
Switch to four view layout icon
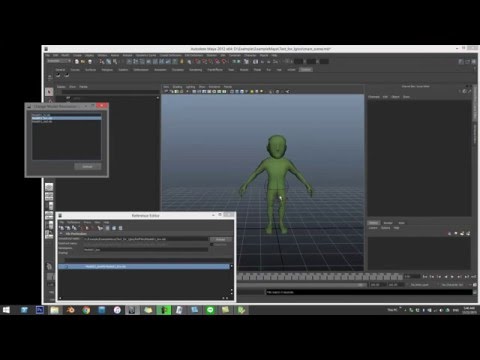(49, 196)
